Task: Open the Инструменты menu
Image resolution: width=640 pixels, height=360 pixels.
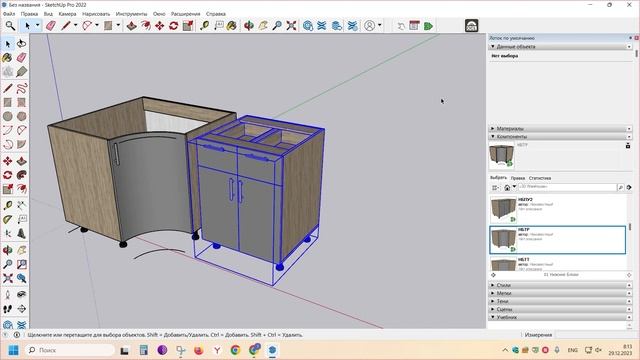Action: 131,14
